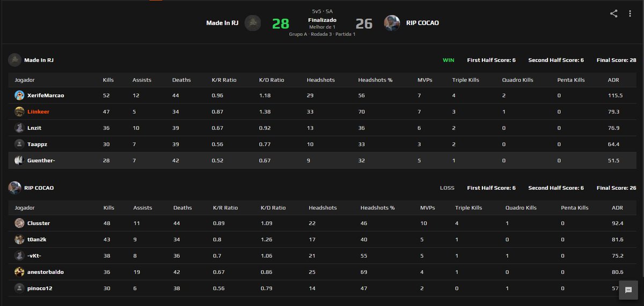This screenshot has height=306, width=644.
Task: Click Liinkeer's headshots percentage 70
Action: click(x=361, y=111)
